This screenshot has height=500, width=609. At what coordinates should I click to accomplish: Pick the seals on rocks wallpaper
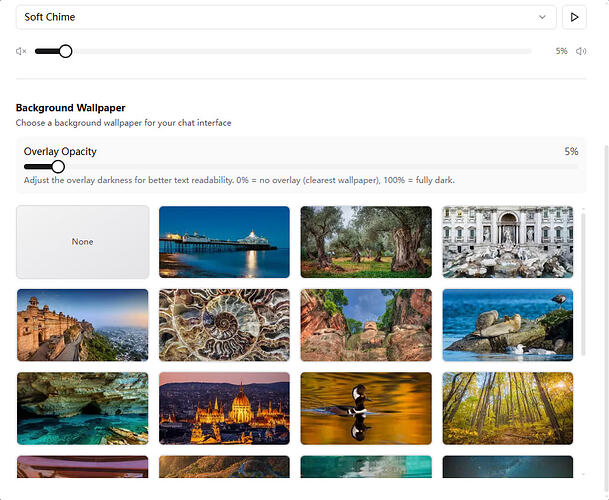tap(508, 325)
